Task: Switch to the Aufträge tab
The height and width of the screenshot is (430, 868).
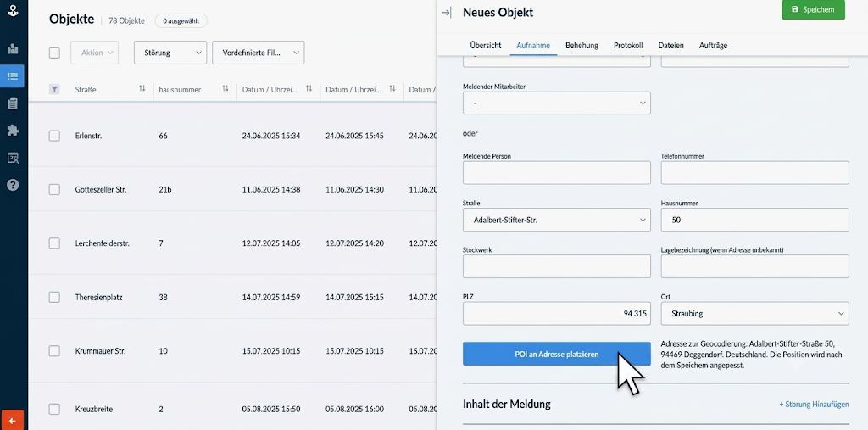Action: 714,46
